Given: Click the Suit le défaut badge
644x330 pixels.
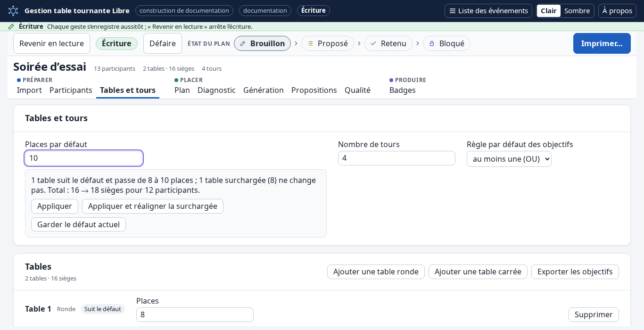Looking at the screenshot, I should click(x=103, y=309).
